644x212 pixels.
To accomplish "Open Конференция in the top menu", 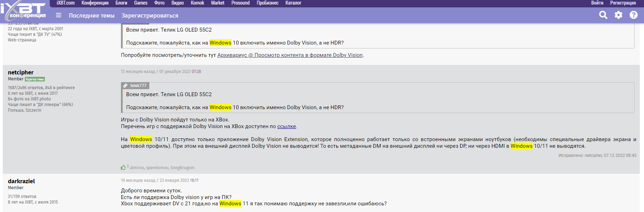I will pyautogui.click(x=95, y=3).
